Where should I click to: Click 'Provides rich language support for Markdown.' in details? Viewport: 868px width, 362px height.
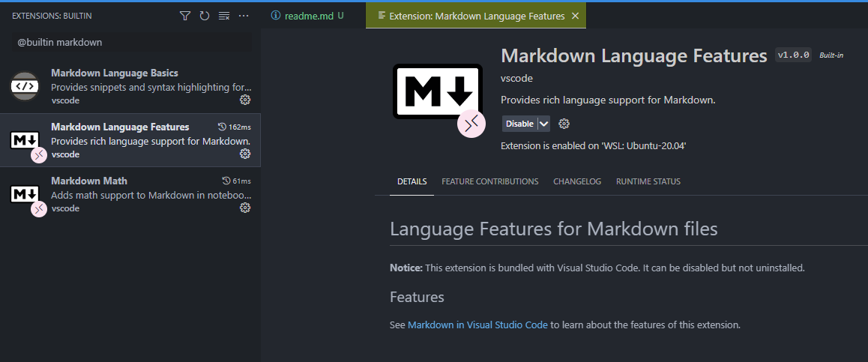pos(609,100)
